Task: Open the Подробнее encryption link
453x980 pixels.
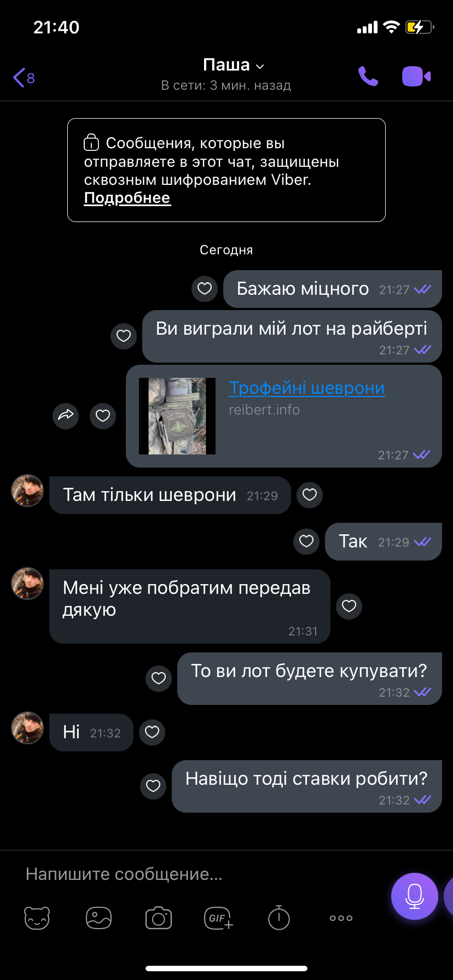Action: [127, 198]
